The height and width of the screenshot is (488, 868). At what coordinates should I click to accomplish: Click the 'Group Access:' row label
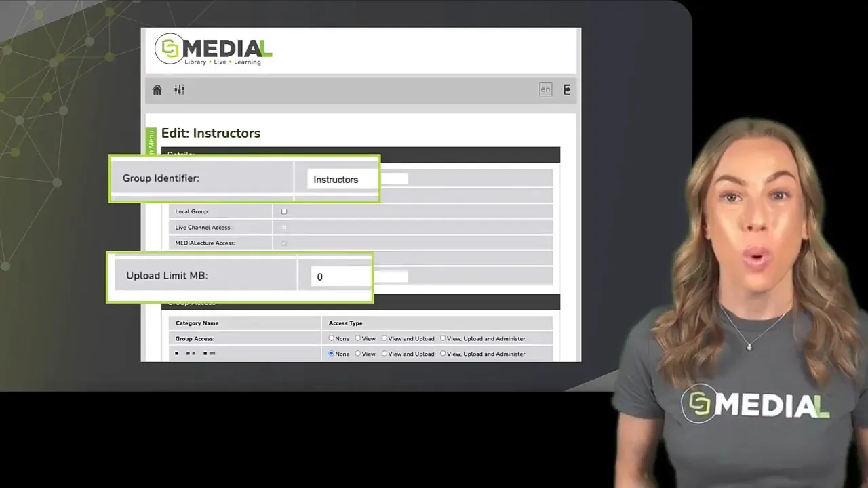(195, 338)
